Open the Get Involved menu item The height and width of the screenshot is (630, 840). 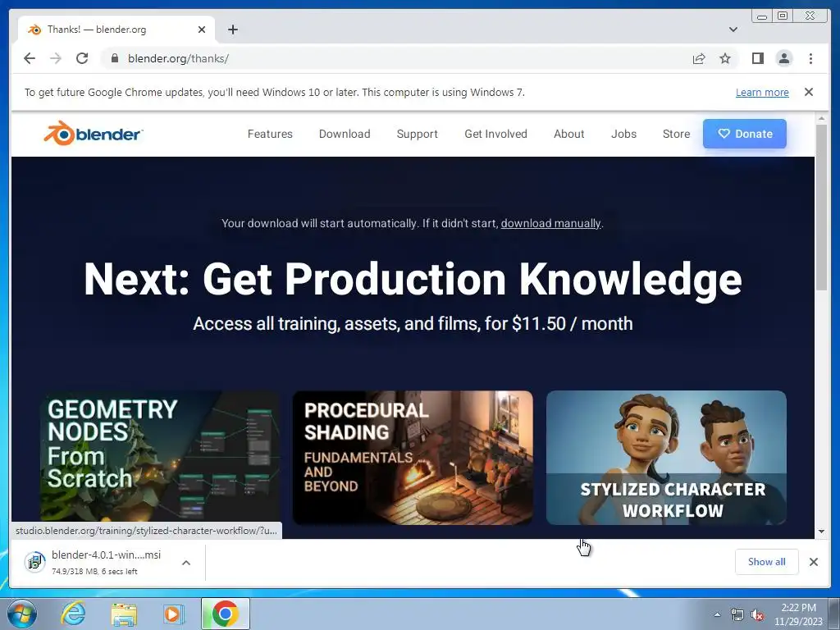[495, 134]
